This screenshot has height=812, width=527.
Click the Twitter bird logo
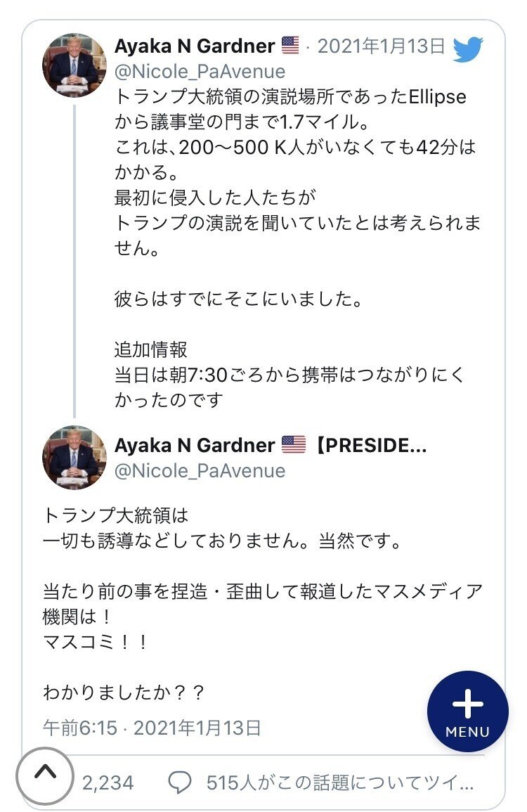(x=467, y=49)
